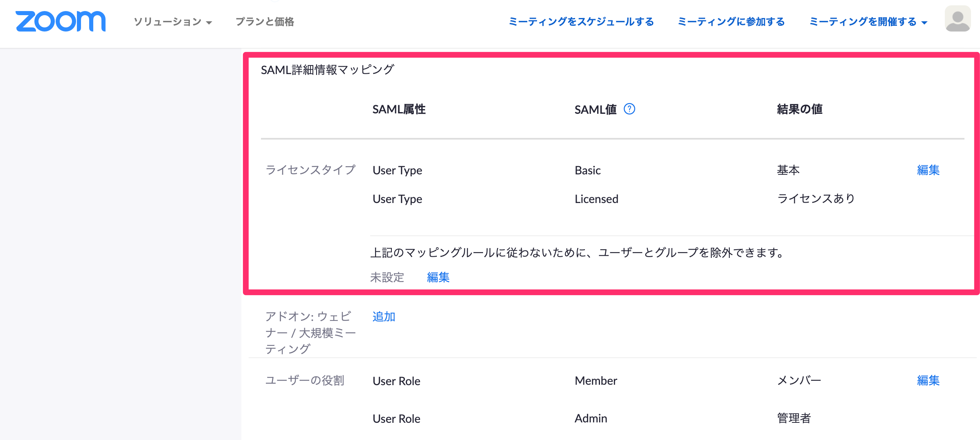Click User Role in the Admin row
The width and height of the screenshot is (980, 440).
click(396, 419)
